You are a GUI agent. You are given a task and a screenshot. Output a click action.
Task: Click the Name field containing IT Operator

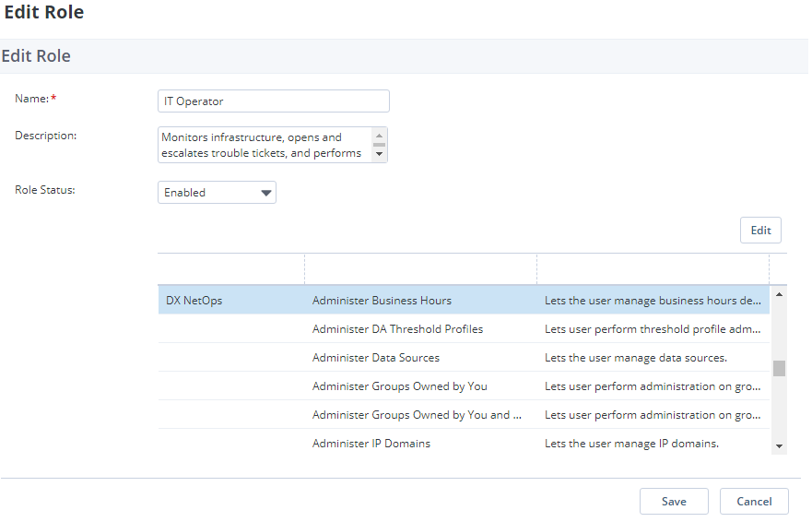(273, 101)
